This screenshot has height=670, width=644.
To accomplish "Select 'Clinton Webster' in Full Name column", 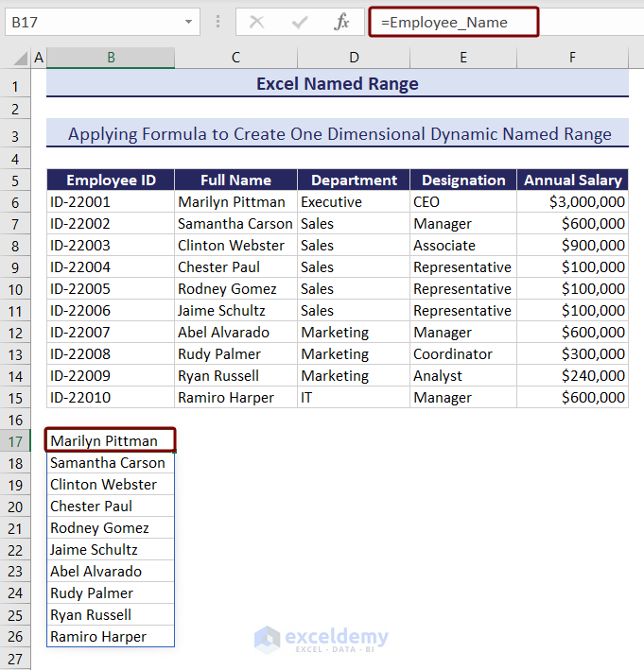I will 235,246.
